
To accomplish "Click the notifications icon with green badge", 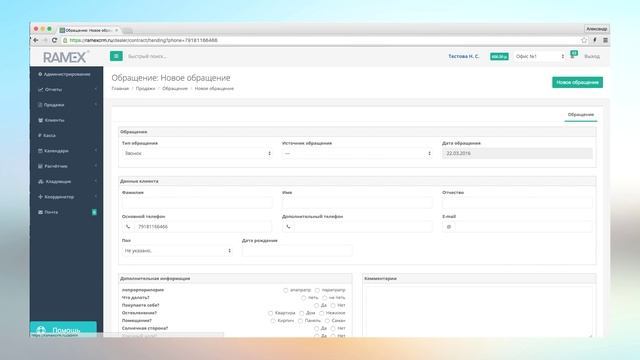I will pos(573,55).
